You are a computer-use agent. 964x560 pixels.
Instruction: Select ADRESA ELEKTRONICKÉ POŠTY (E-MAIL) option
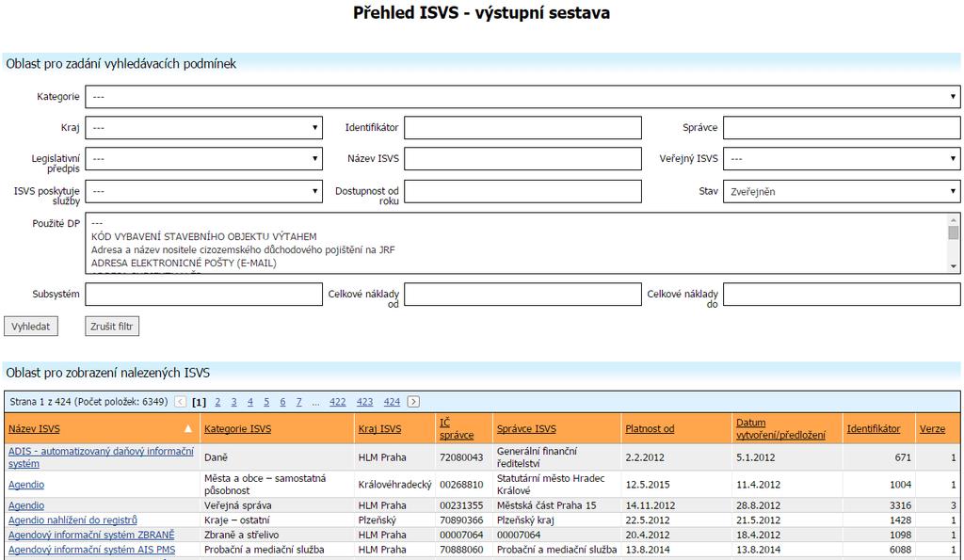tap(184, 264)
